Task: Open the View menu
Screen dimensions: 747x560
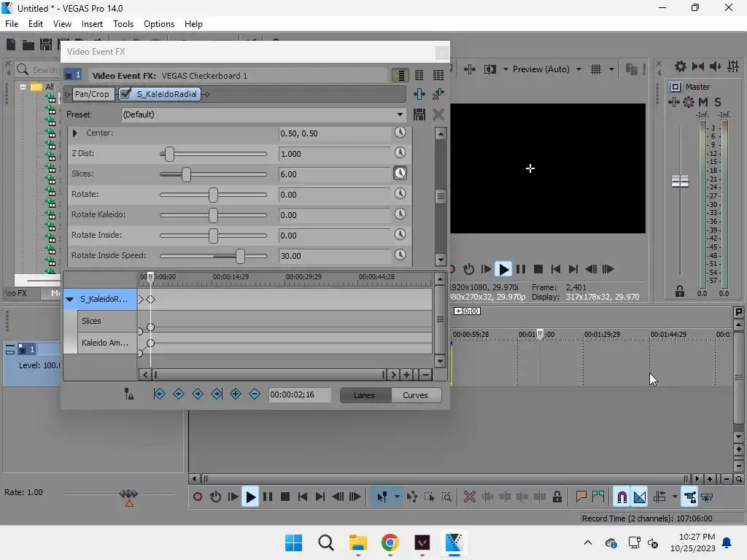Action: (62, 24)
